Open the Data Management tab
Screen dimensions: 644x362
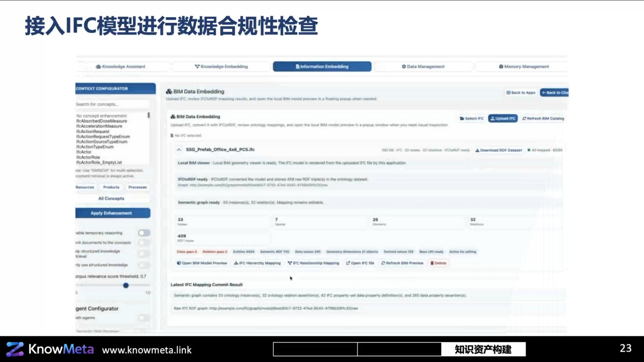(423, 66)
